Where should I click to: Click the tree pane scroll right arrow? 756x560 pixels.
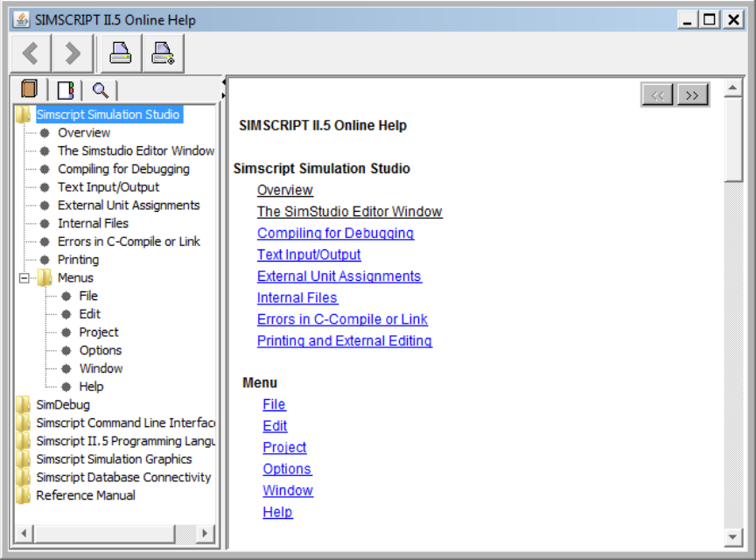[206, 533]
